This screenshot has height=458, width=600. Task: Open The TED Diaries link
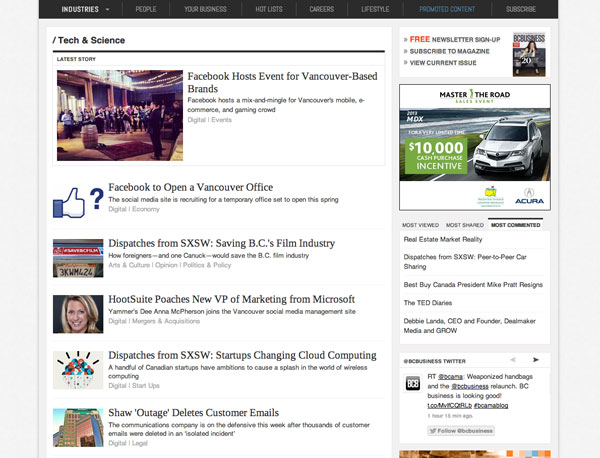pos(427,303)
